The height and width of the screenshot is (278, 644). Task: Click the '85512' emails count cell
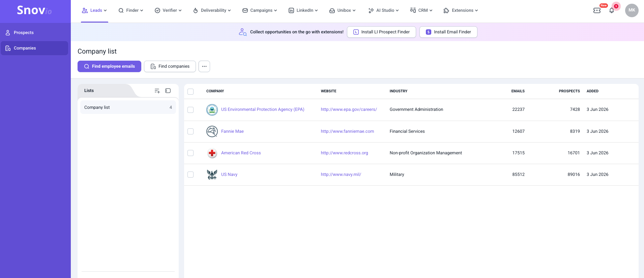pos(519,175)
